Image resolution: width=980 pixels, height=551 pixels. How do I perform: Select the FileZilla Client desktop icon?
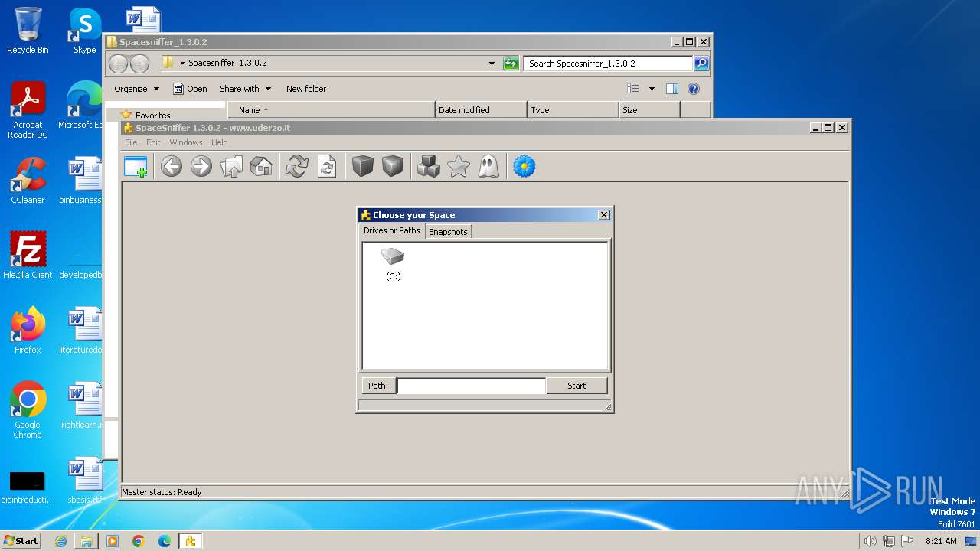pos(28,256)
